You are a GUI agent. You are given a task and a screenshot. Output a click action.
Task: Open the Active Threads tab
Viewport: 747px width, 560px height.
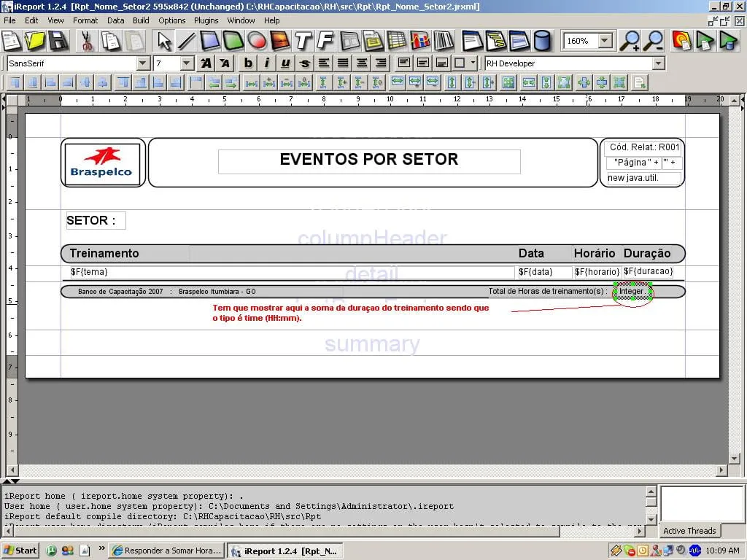tap(689, 531)
